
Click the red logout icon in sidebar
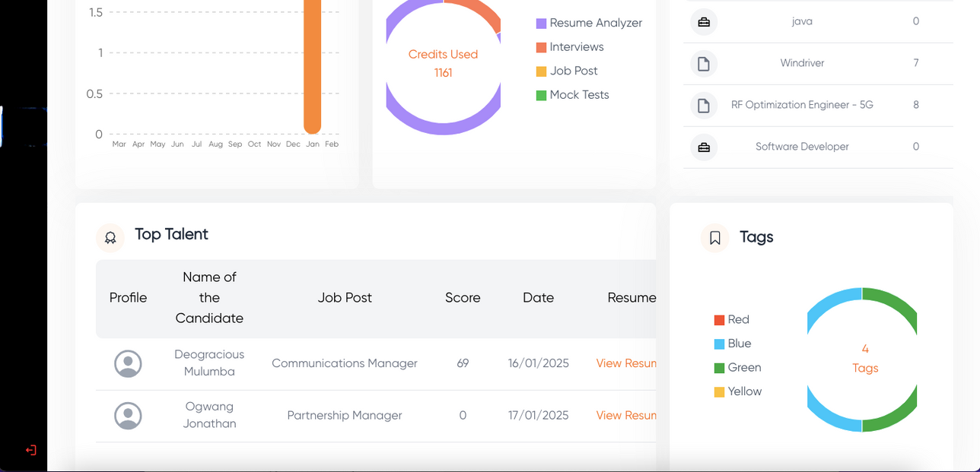[x=31, y=450]
